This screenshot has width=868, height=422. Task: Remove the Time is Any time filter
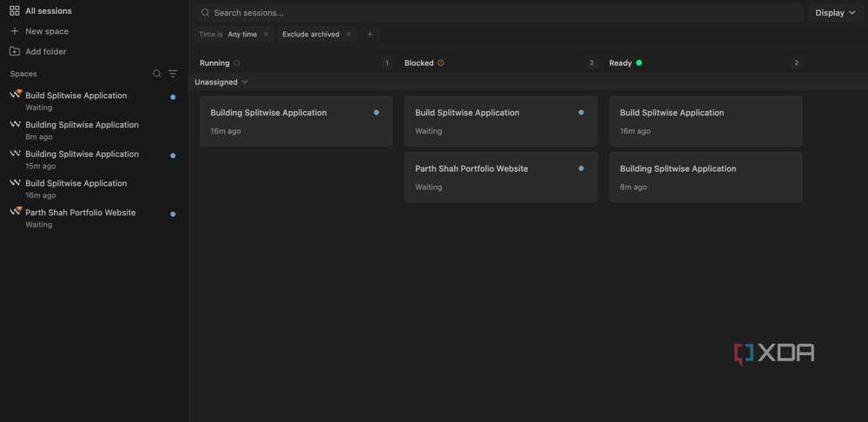coord(266,35)
